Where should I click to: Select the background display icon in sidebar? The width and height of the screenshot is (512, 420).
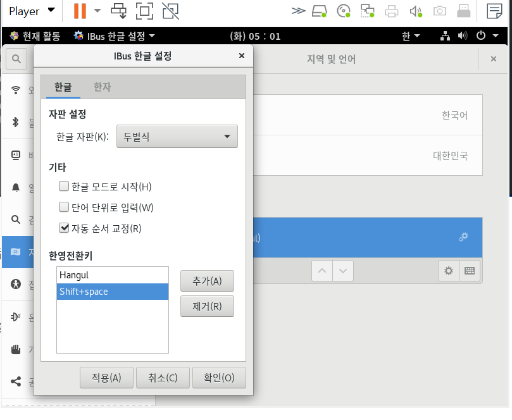pyautogui.click(x=16, y=155)
